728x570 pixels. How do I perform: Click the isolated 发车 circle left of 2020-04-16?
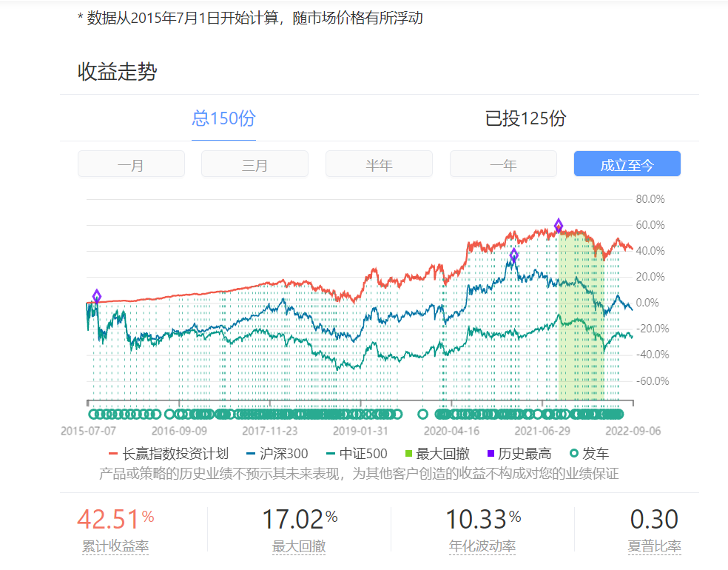coord(423,414)
